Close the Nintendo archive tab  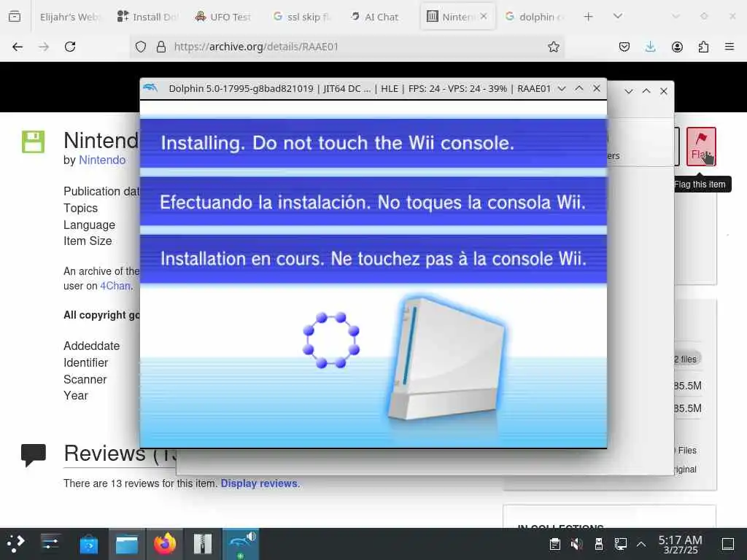[484, 16]
